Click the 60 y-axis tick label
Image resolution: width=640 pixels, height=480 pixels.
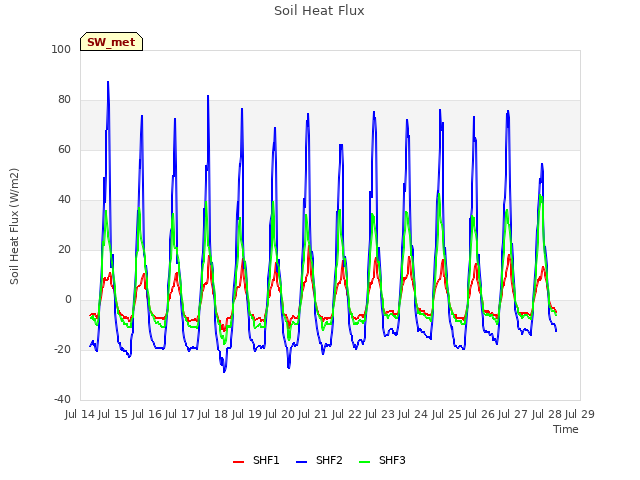(64, 149)
